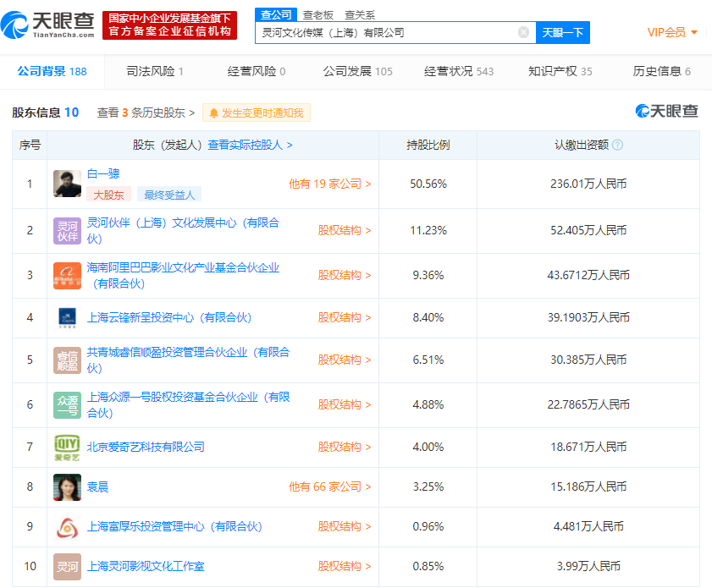Image resolution: width=712 pixels, height=588 pixels.
Task: Open 袁晨's profile photo
Action: pos(67,486)
